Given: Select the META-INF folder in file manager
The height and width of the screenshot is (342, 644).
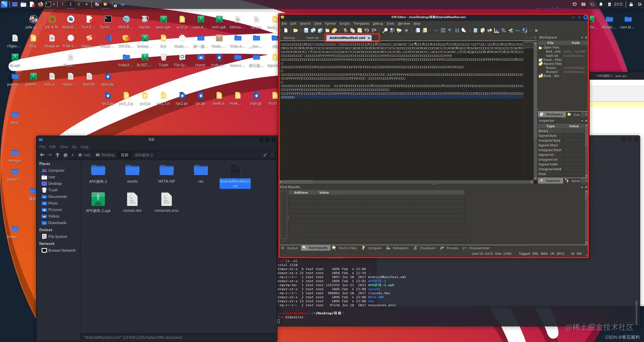Looking at the screenshot, I should coord(167,170).
